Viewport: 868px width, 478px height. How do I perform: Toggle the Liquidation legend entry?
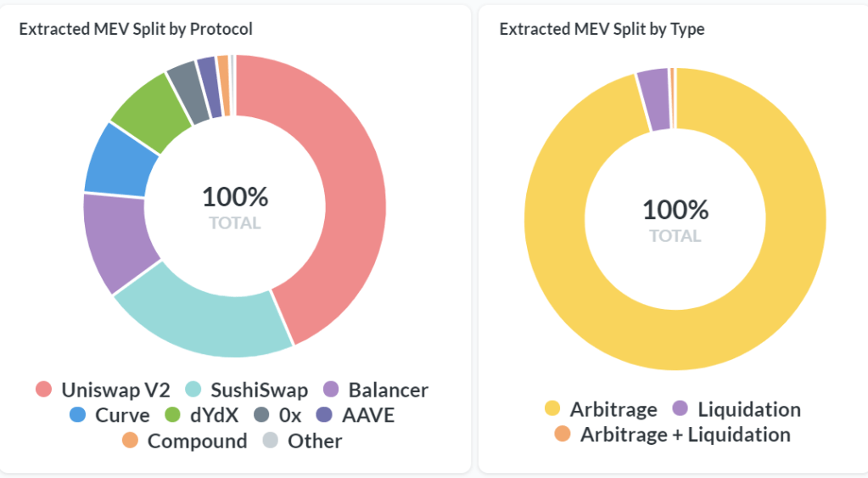(x=748, y=410)
